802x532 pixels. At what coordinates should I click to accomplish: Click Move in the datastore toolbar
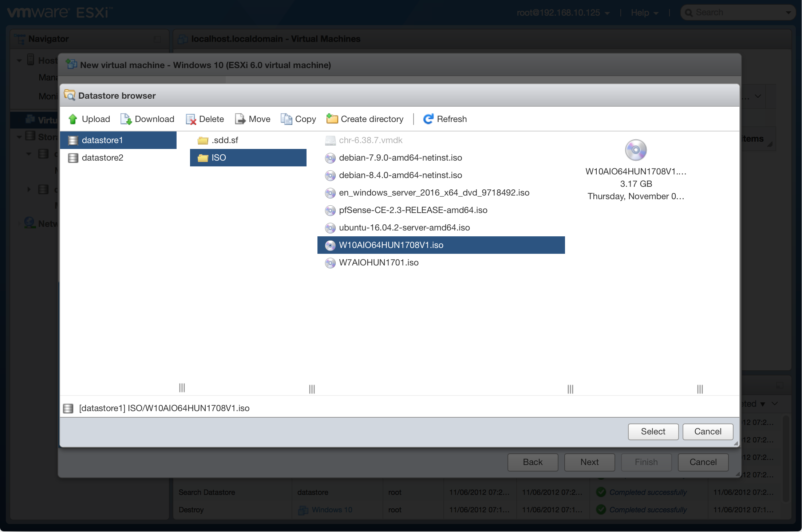(253, 119)
